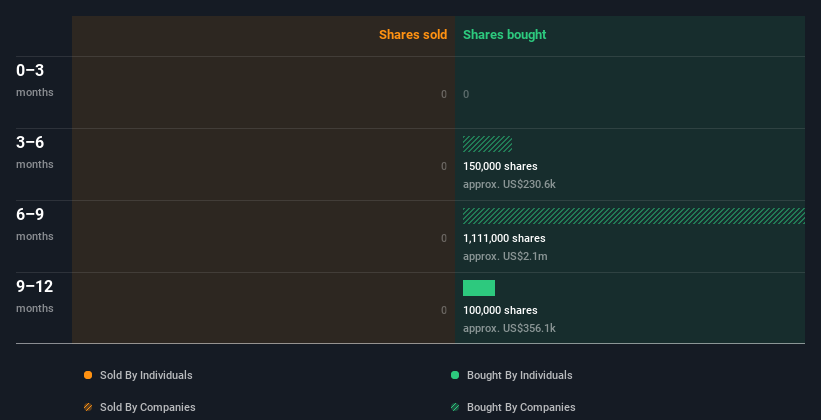The height and width of the screenshot is (420, 821).
Task: Click the 100,000 shares value
Action: click(x=500, y=311)
